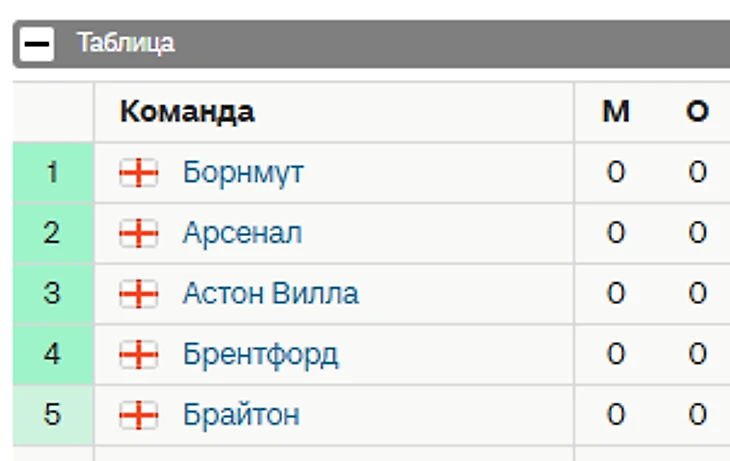Click Арсенал's matches value in М column
Screen dimensions: 730x461
click(615, 233)
